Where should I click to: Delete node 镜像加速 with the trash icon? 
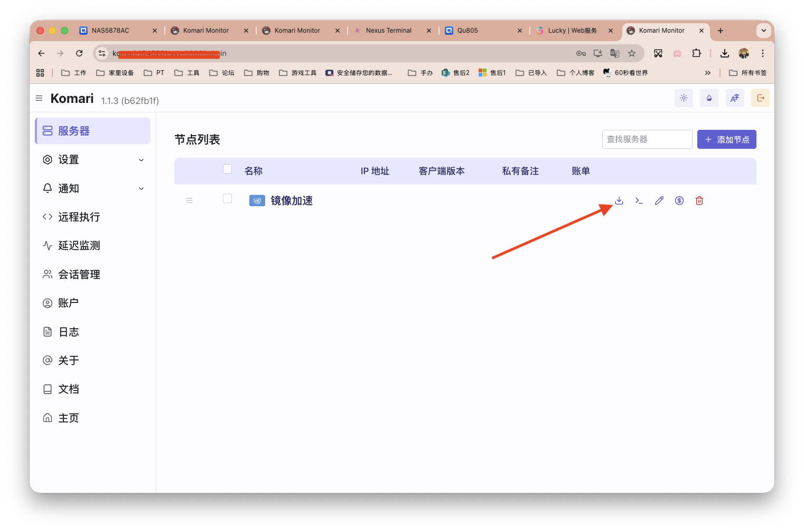point(699,201)
